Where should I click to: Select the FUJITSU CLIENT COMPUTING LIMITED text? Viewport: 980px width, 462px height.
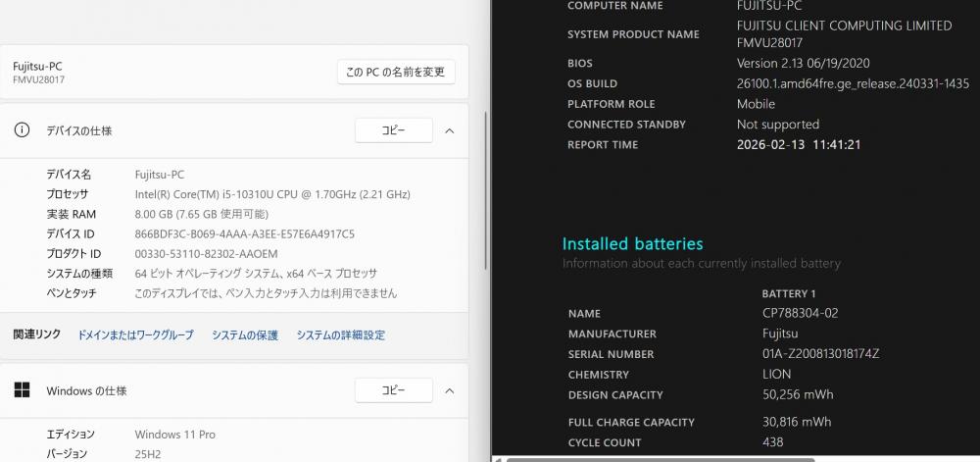click(x=845, y=26)
